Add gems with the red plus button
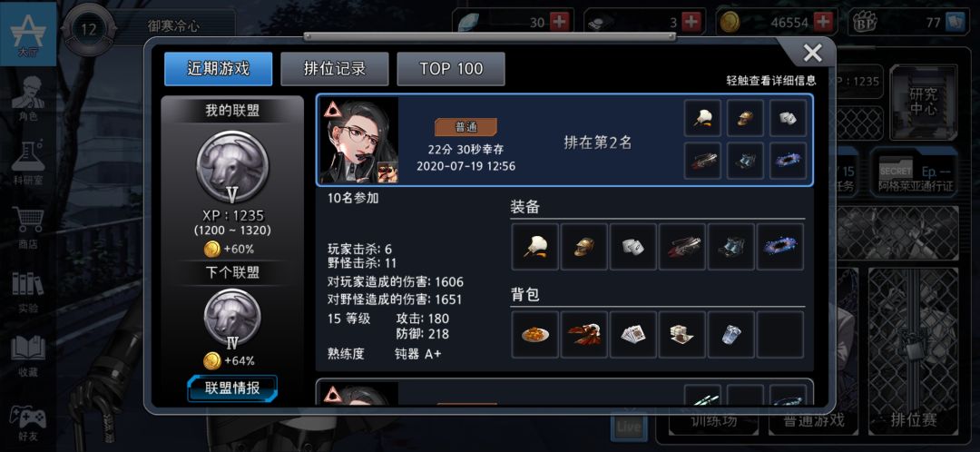980x452 pixels. click(x=558, y=22)
